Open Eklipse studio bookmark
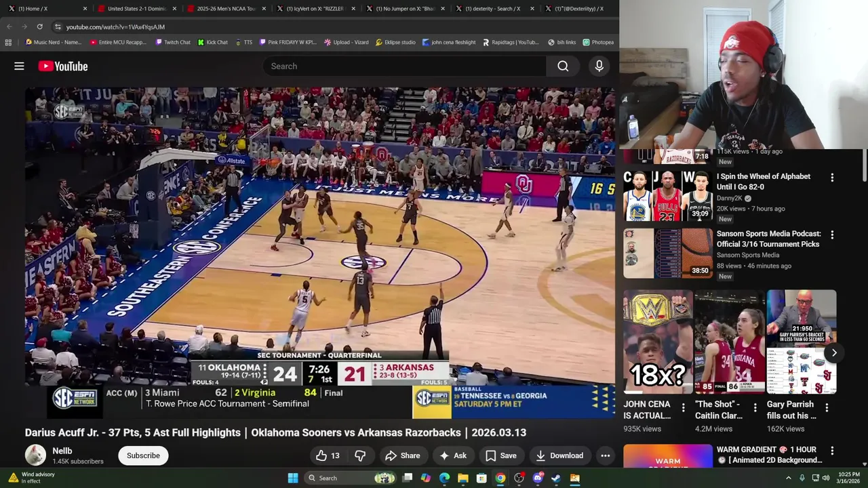868x488 pixels. coord(395,42)
